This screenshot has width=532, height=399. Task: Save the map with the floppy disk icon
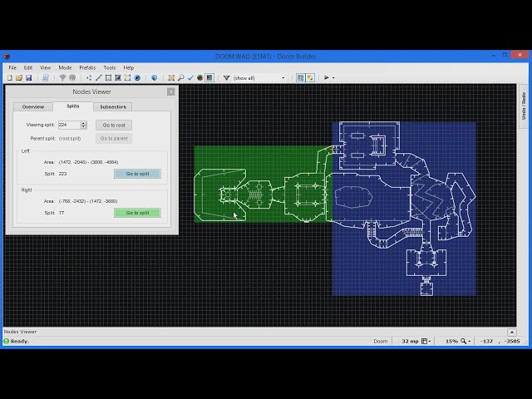(x=28, y=78)
